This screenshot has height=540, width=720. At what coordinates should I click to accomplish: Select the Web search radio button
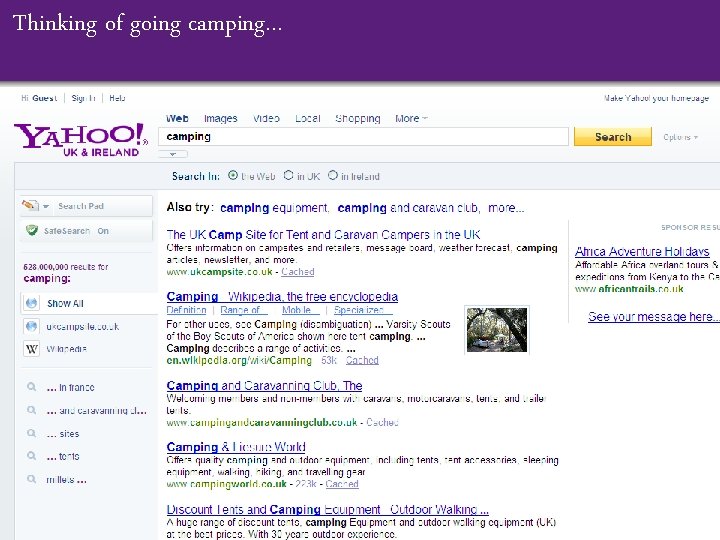point(233,175)
